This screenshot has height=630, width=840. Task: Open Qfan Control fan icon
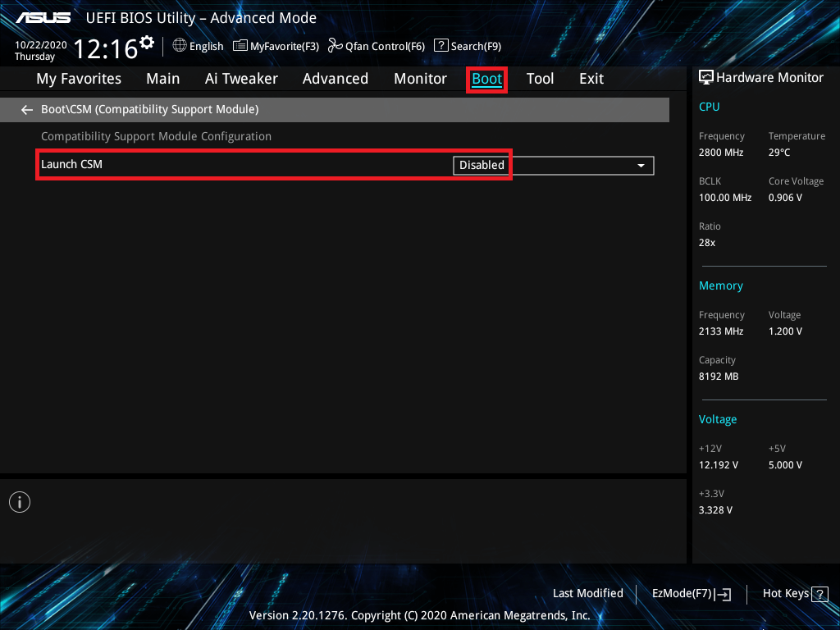(335, 46)
